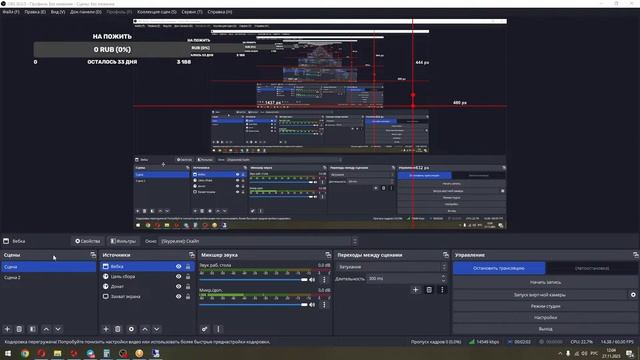Open Вид menu

click(x=58, y=12)
